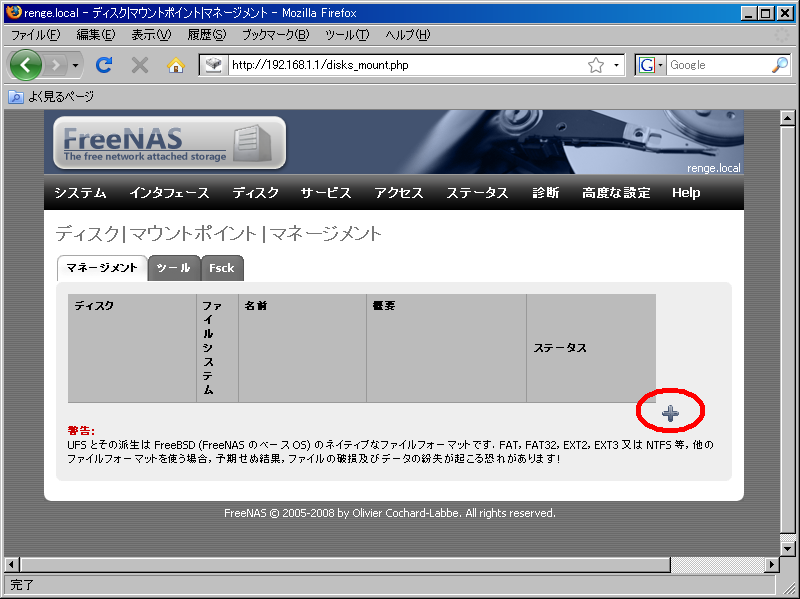800x599 pixels.
Task: Click the vertical scrollbar up arrow
Action: click(787, 118)
